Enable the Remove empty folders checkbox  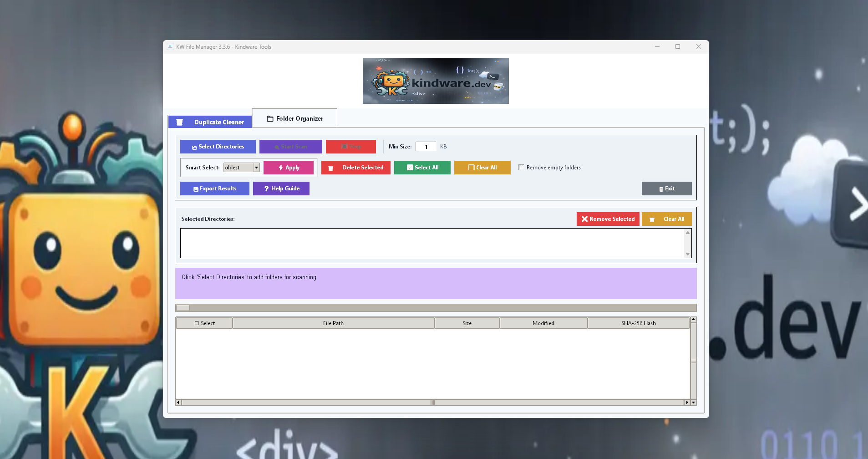click(x=521, y=167)
